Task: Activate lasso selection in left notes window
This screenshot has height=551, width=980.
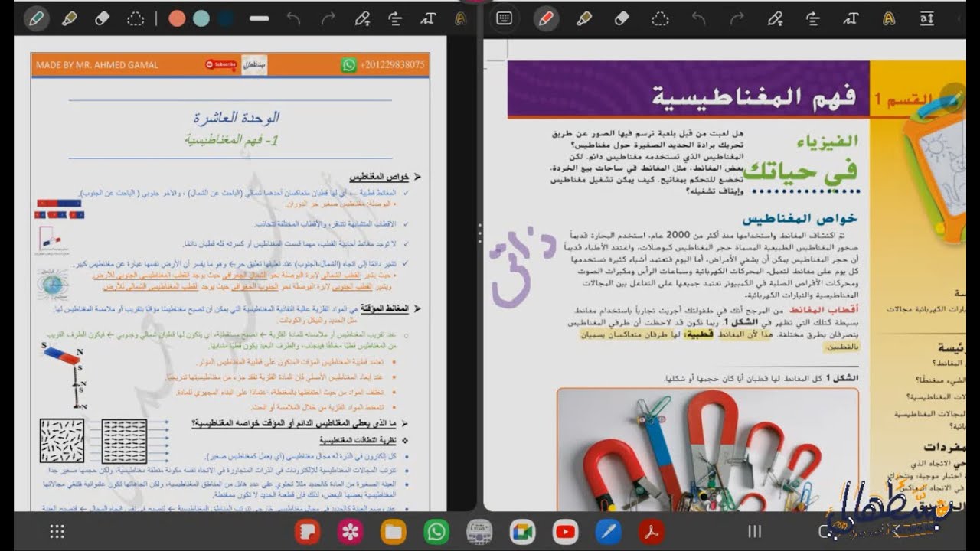Action: [x=136, y=18]
